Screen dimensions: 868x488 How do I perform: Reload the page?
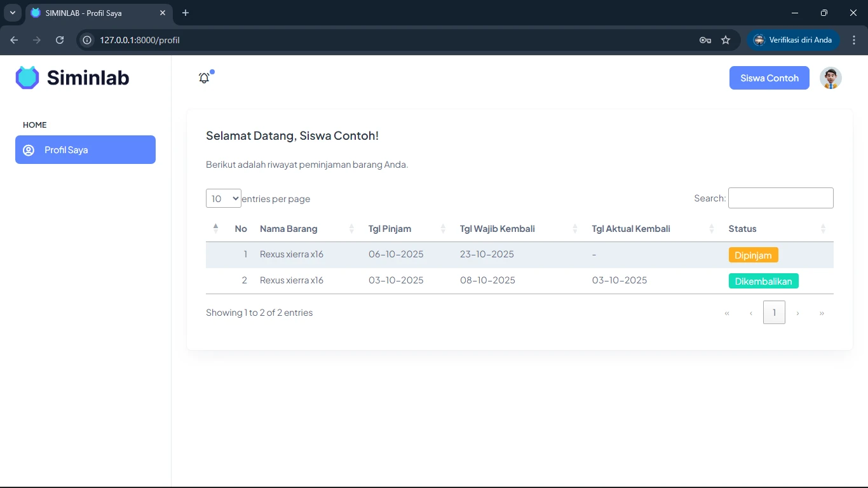[60, 40]
